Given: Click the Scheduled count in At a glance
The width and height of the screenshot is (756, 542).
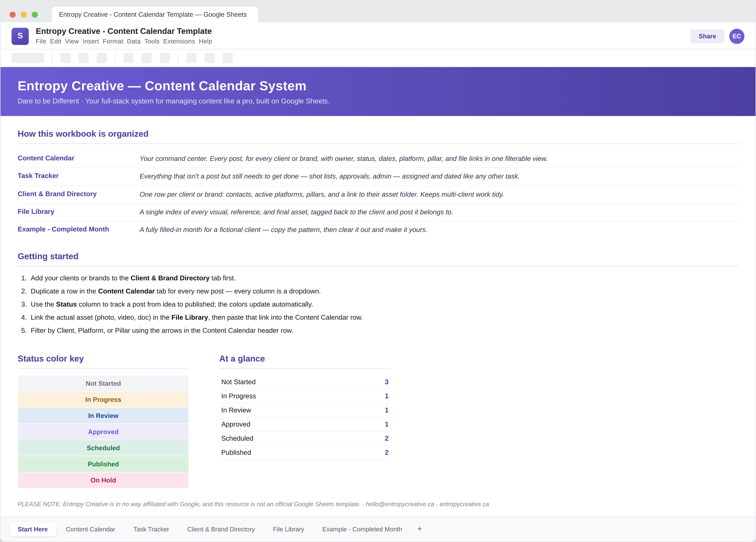Looking at the screenshot, I should tap(387, 438).
